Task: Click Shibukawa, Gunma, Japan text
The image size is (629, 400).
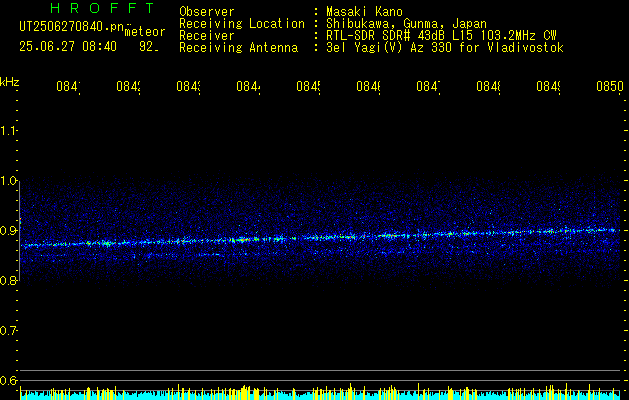Action: click(x=406, y=24)
